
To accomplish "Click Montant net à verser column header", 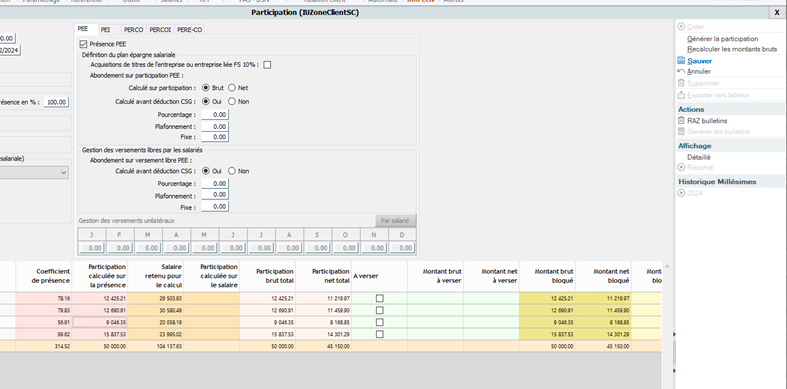I will (x=491, y=276).
